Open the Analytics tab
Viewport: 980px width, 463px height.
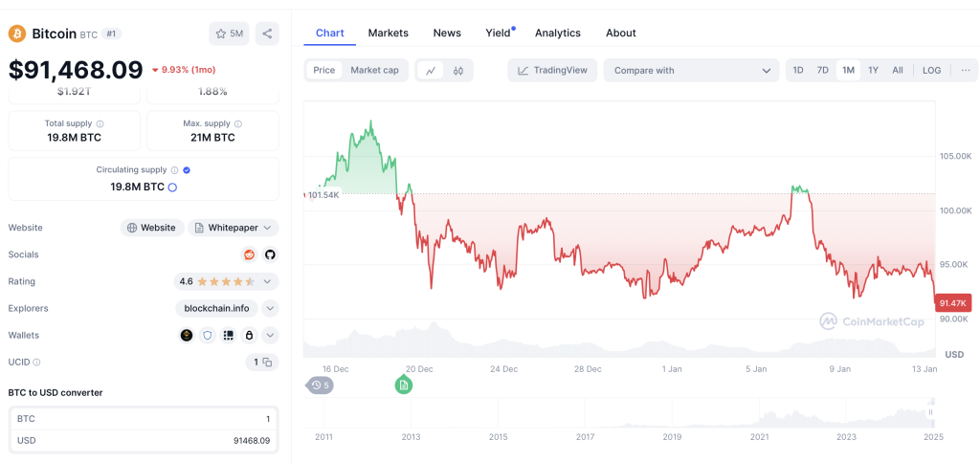point(558,33)
